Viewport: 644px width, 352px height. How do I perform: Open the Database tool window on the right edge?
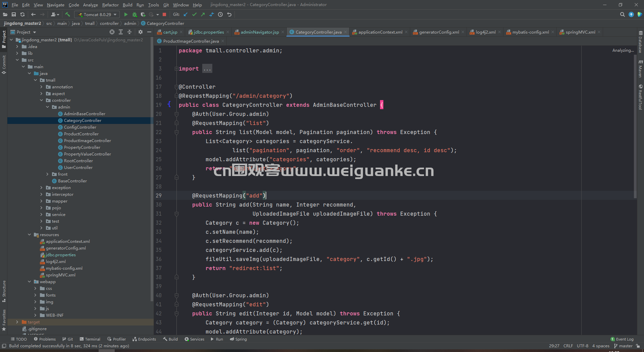640,42
